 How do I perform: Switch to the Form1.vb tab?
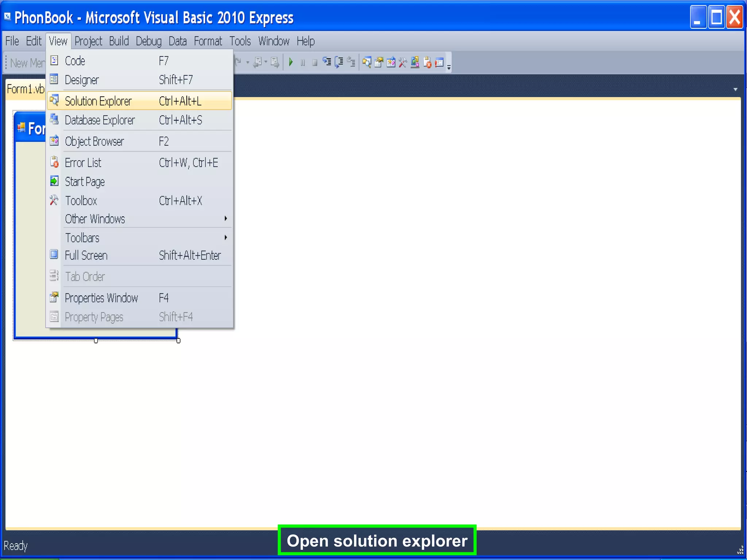25,89
